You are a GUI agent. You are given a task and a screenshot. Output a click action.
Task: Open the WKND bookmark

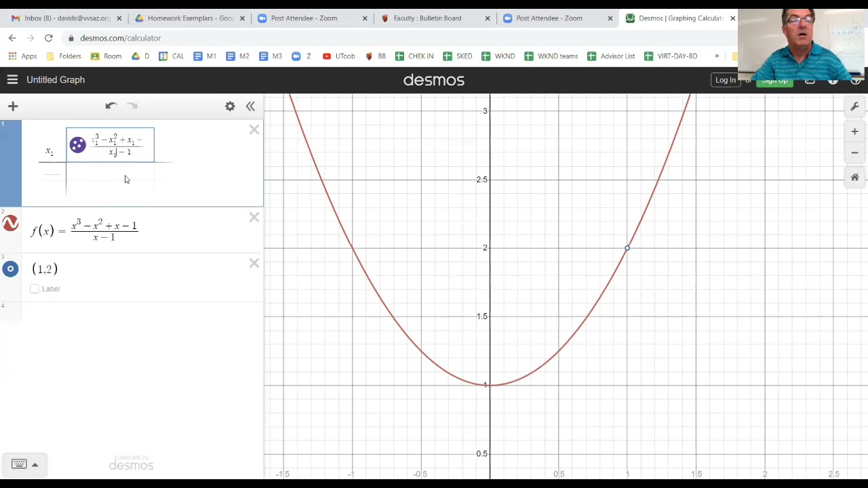click(498, 56)
